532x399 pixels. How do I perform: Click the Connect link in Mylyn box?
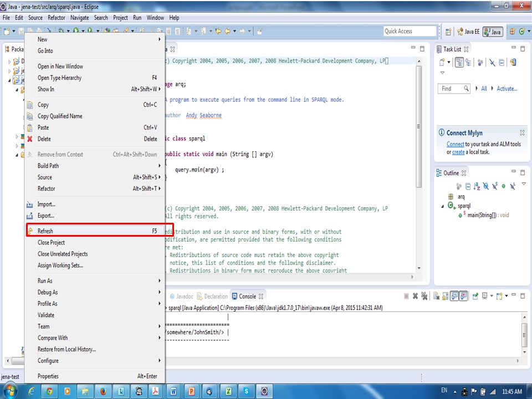[455, 144]
